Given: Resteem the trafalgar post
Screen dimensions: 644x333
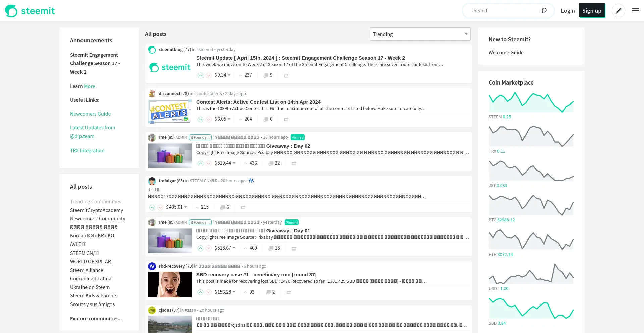Looking at the screenshot, I should (243, 208).
